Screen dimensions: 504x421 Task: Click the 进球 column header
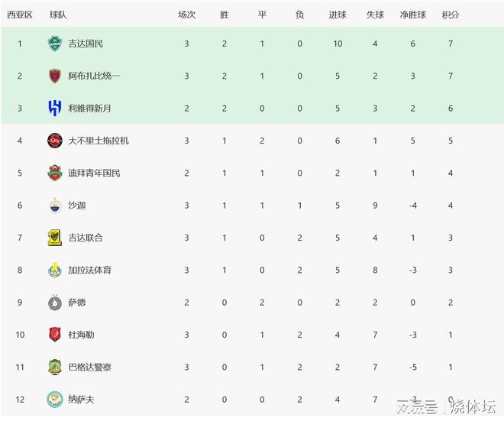pos(337,15)
